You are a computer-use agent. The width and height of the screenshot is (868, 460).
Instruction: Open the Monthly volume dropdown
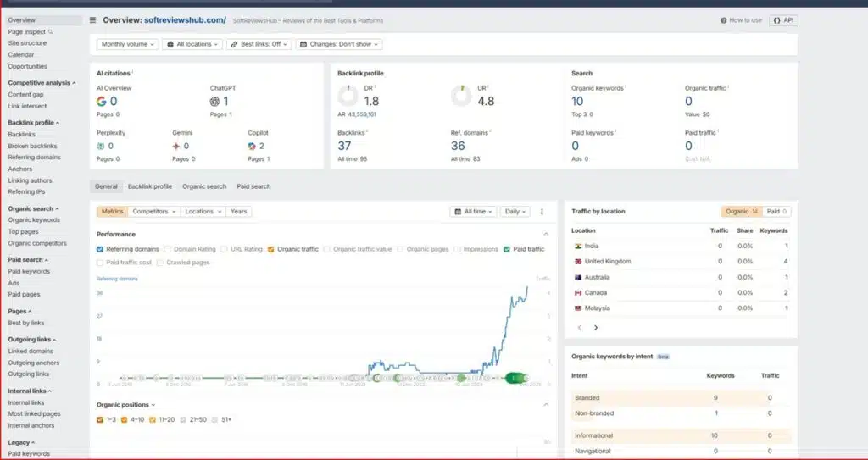point(128,44)
